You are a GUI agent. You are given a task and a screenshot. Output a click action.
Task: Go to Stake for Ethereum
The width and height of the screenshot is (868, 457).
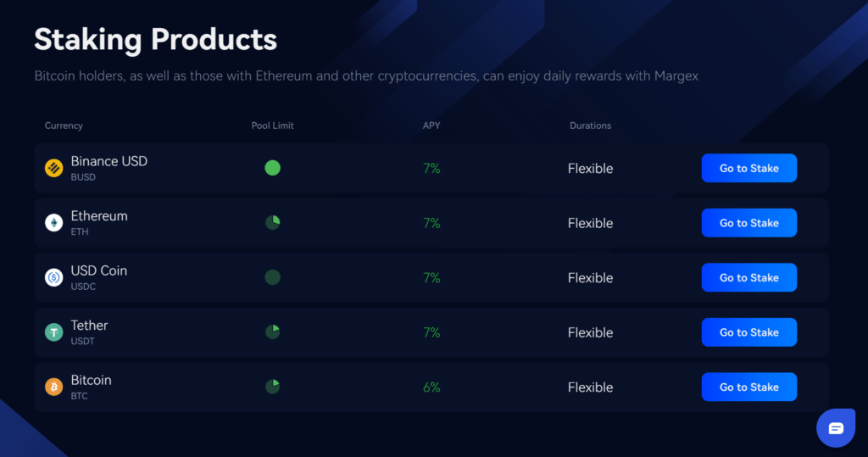click(x=749, y=223)
